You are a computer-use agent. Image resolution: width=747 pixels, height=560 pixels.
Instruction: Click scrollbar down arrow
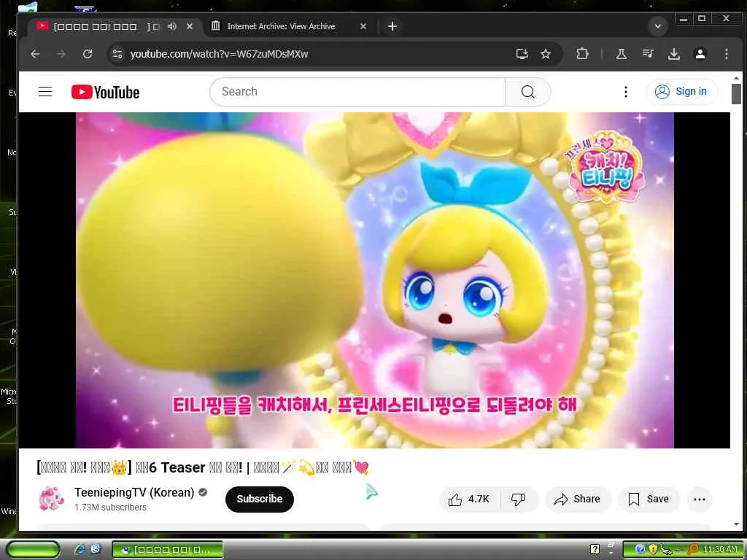tap(736, 525)
